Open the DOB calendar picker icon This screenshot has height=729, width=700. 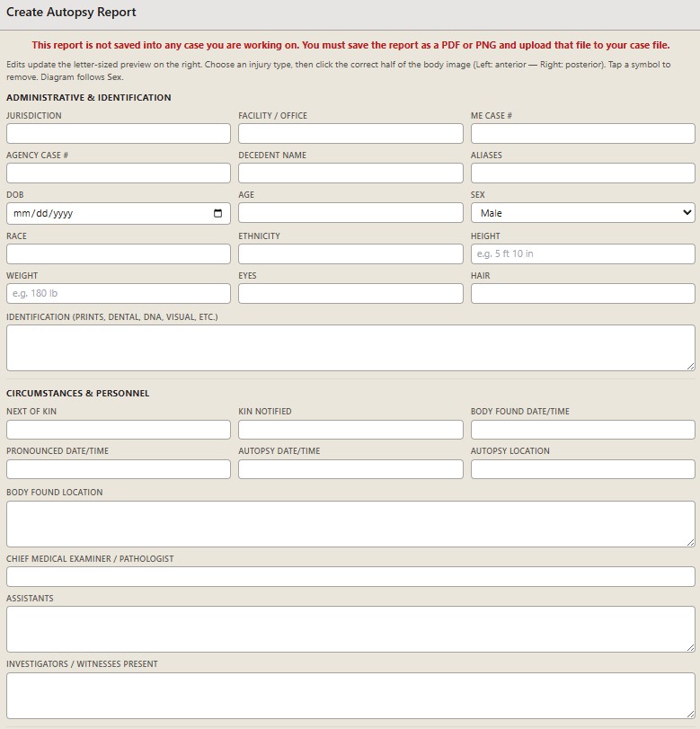coord(217,213)
